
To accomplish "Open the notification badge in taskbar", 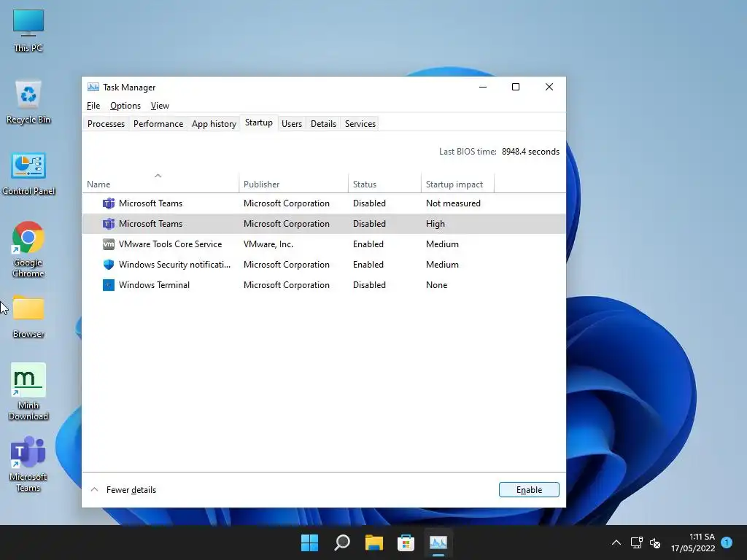I will (x=727, y=542).
